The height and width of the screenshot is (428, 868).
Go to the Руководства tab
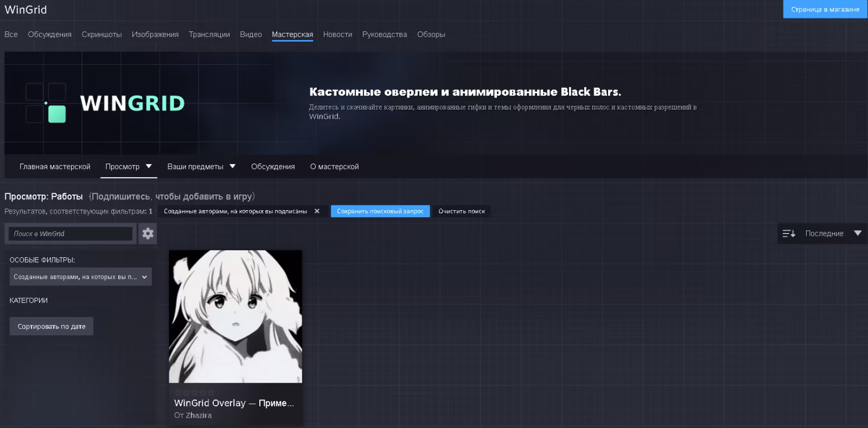(384, 34)
